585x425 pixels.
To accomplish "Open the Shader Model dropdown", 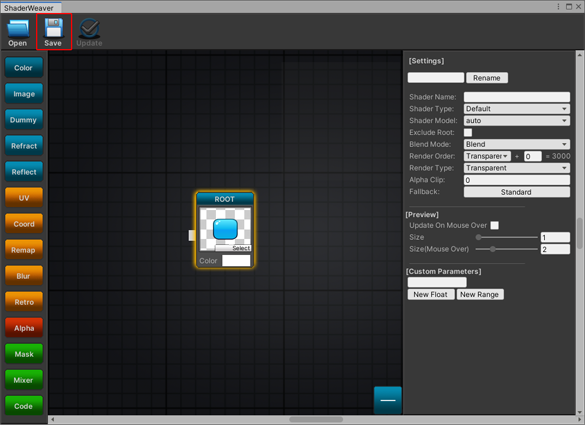I will point(517,121).
